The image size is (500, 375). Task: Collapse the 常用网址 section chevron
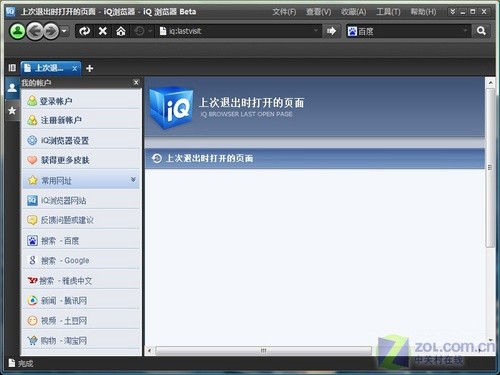[x=133, y=180]
